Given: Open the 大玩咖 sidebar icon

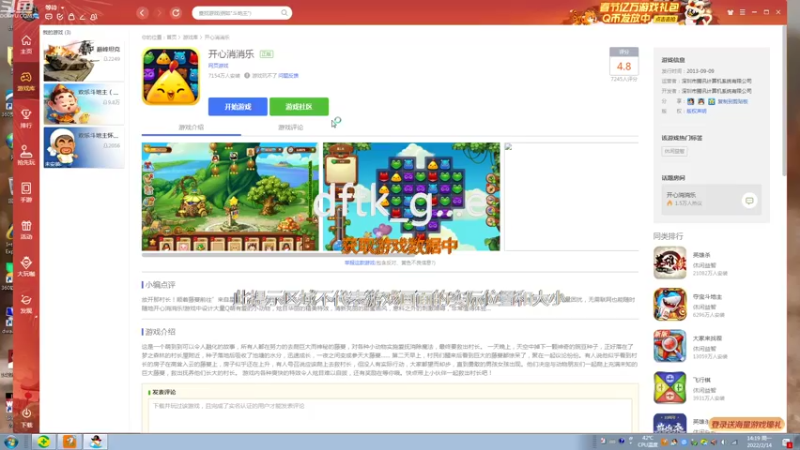Looking at the screenshot, I should [x=26, y=266].
